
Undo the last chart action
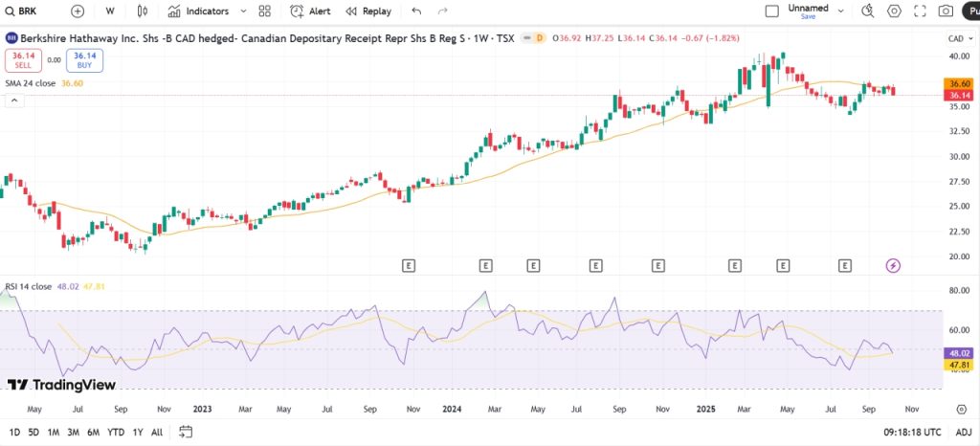click(x=415, y=11)
